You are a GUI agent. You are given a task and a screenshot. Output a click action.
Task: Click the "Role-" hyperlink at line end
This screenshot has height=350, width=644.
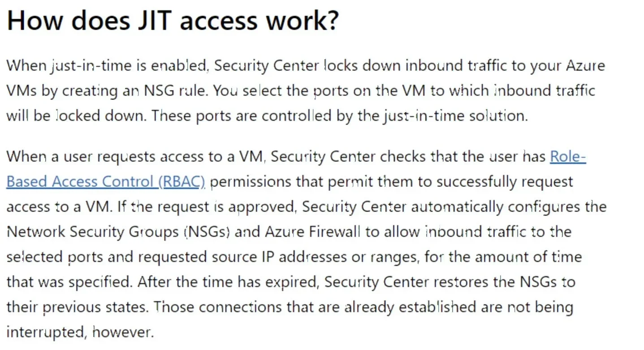568,156
